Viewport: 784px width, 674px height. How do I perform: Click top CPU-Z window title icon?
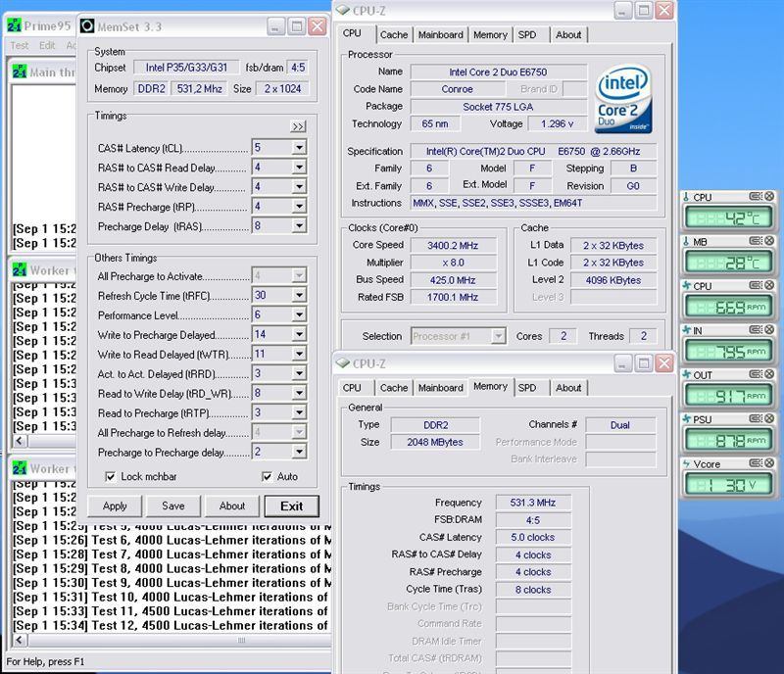[342, 10]
